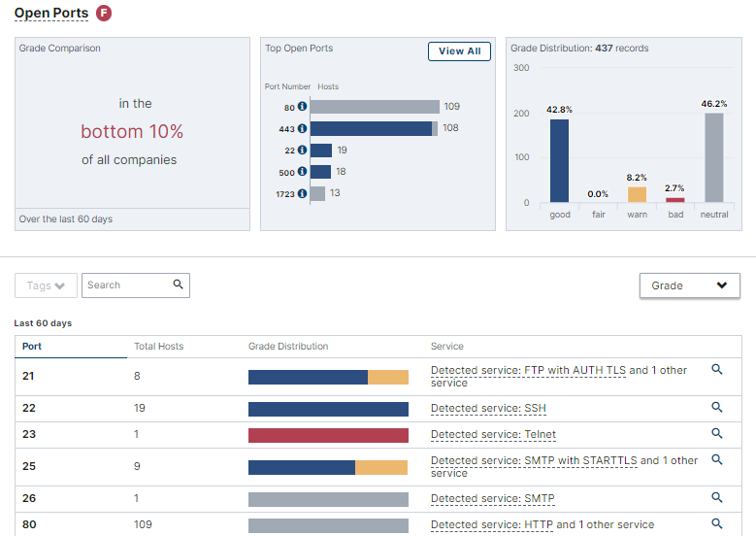Click the red grade bar for port 23

coord(328,435)
